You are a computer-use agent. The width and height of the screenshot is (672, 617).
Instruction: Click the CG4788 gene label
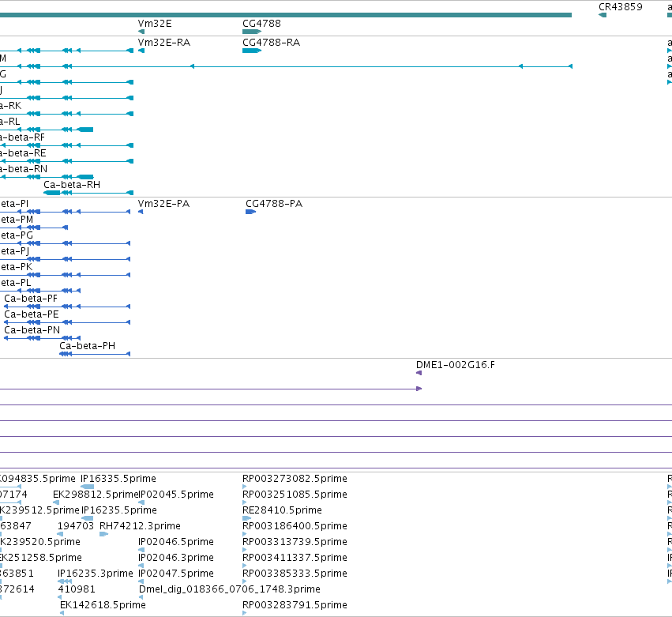[261, 24]
